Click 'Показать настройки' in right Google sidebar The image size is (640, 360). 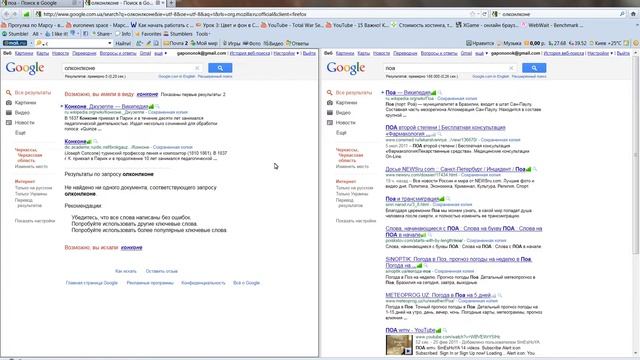(x=356, y=221)
